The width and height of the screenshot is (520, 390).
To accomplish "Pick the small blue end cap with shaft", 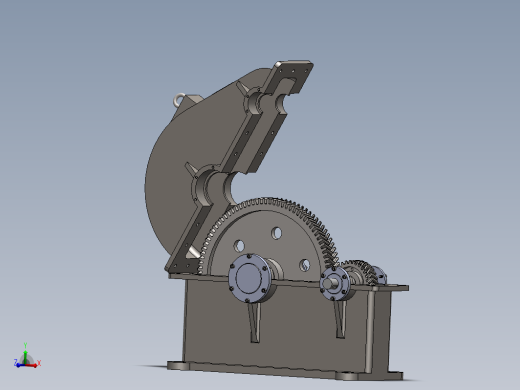I will point(335,283).
